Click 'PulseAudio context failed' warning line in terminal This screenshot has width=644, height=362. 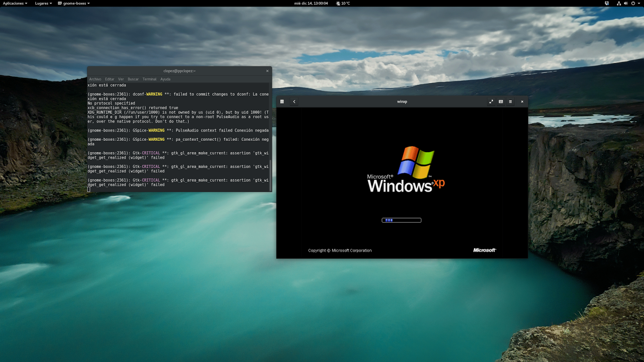coord(178,131)
